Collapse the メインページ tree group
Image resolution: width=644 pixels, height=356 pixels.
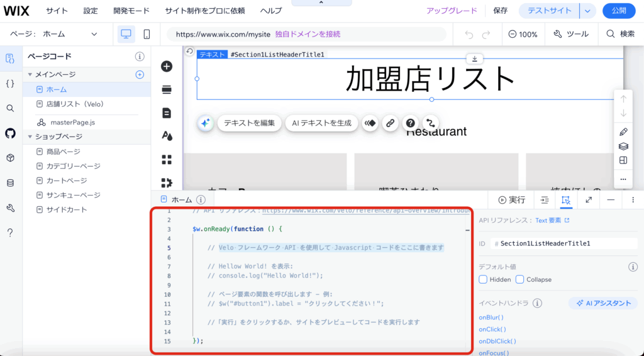[30, 74]
